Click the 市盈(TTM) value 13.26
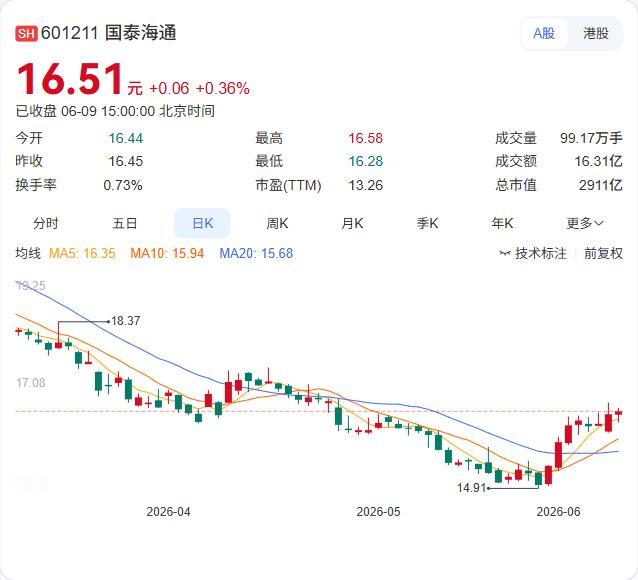Image resolution: width=638 pixels, height=580 pixels. pyautogui.click(x=365, y=185)
